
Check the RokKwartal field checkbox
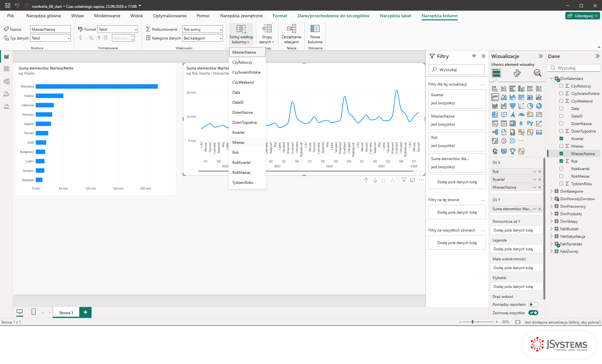click(561, 169)
